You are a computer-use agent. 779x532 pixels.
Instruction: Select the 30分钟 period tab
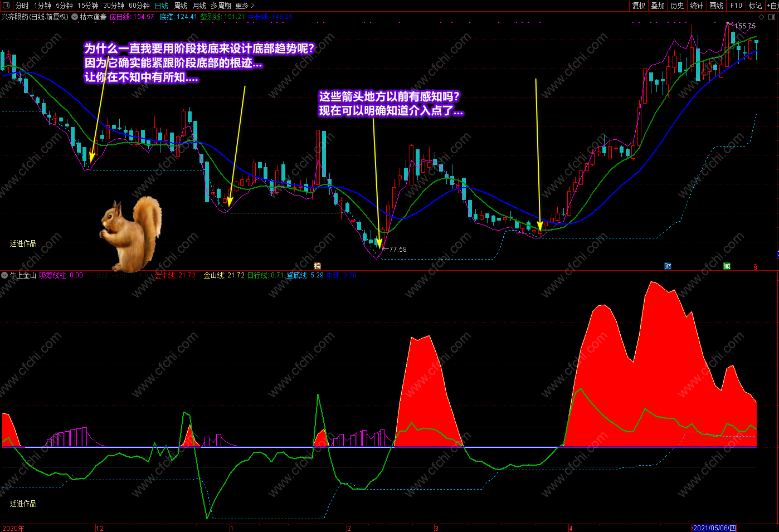pos(114,6)
